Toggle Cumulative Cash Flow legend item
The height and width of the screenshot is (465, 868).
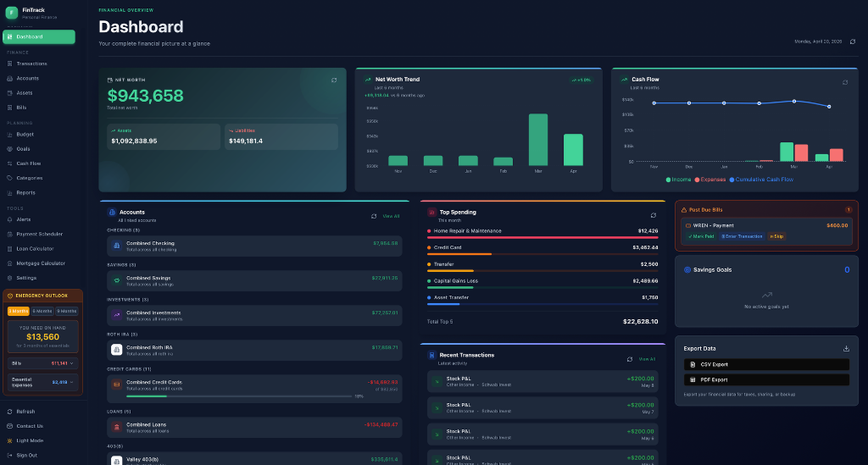click(x=761, y=180)
